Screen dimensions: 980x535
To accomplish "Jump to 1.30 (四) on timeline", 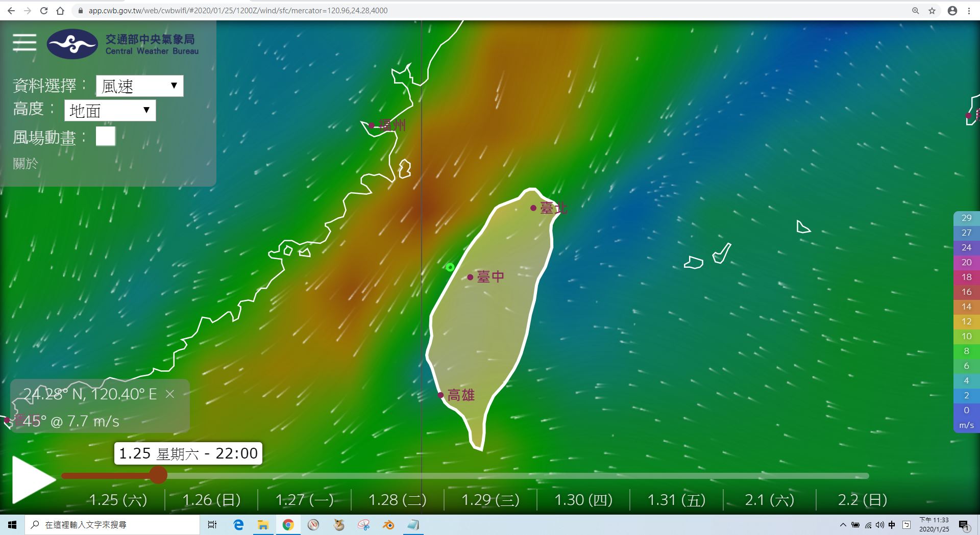I will tap(583, 500).
